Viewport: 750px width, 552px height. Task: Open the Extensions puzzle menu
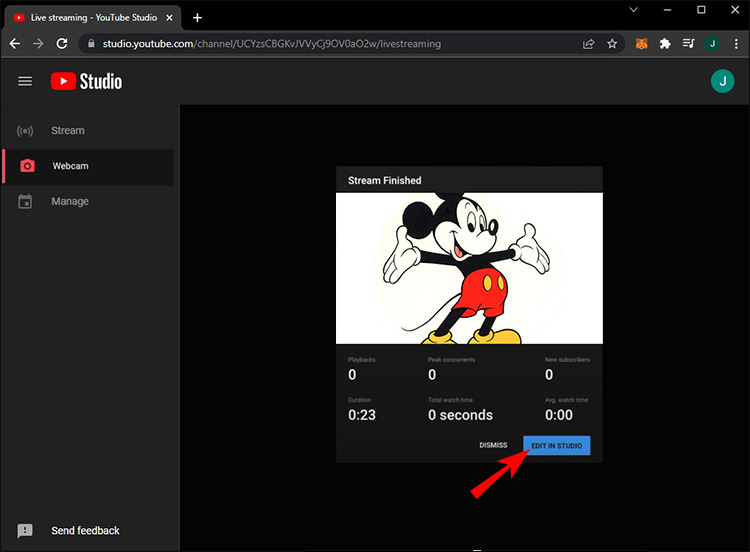665,44
